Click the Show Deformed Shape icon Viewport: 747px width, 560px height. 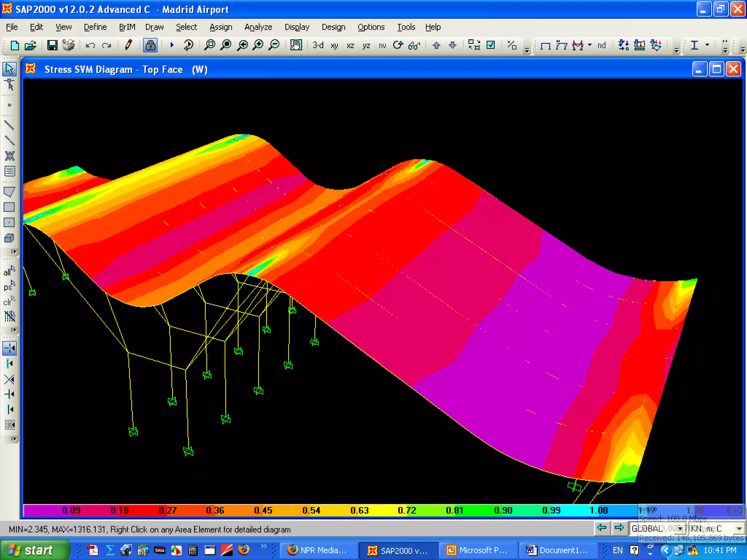coord(562,45)
